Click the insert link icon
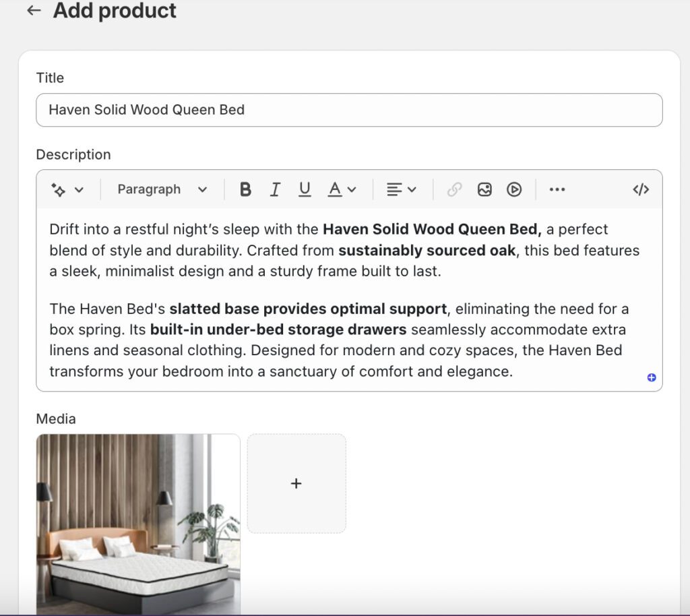Image resolution: width=690 pixels, height=616 pixels. point(455,190)
